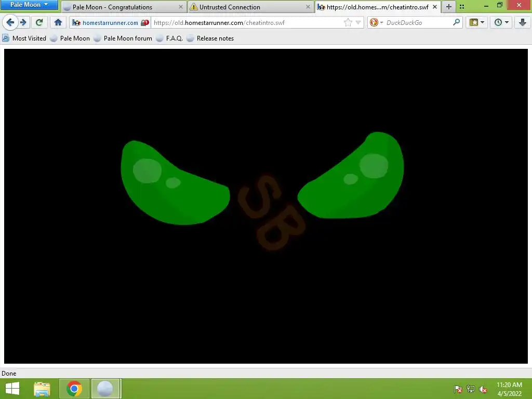Open the Windows Start menu
Viewport: 532px width, 399px height.
tap(12, 389)
